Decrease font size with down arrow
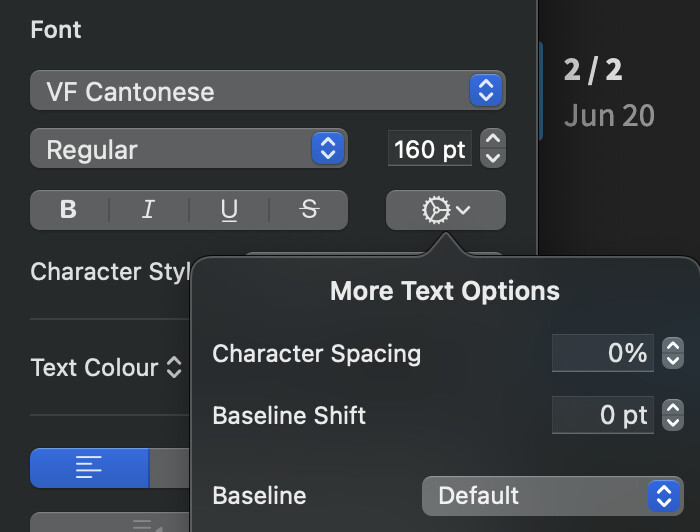Screen dimensions: 700x532 (492, 158)
